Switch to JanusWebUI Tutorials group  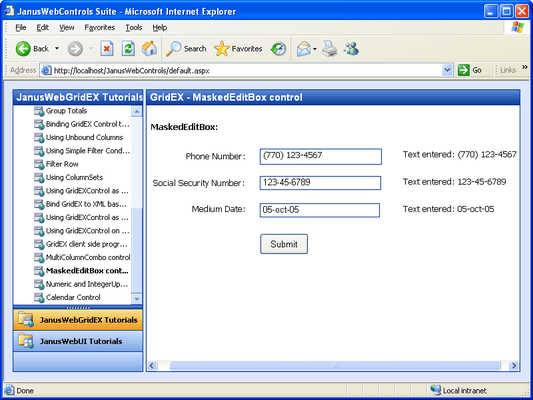(x=78, y=341)
